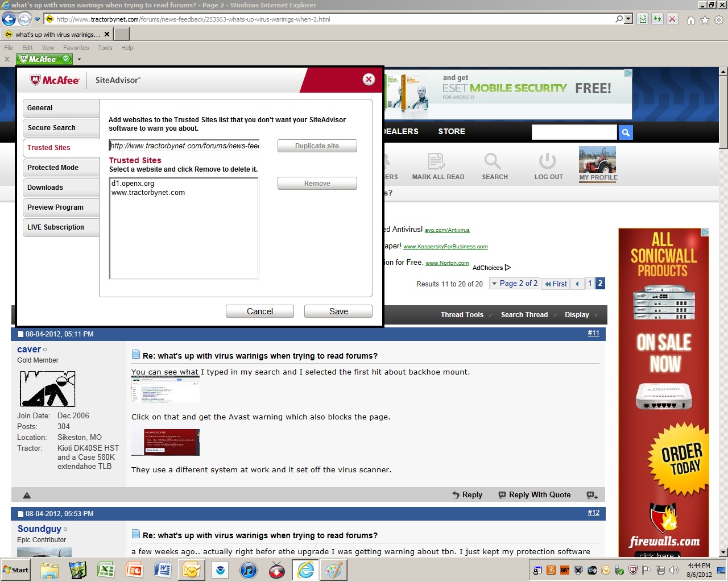Select www.tractorbynet.com in Trusted Sites list

148,193
